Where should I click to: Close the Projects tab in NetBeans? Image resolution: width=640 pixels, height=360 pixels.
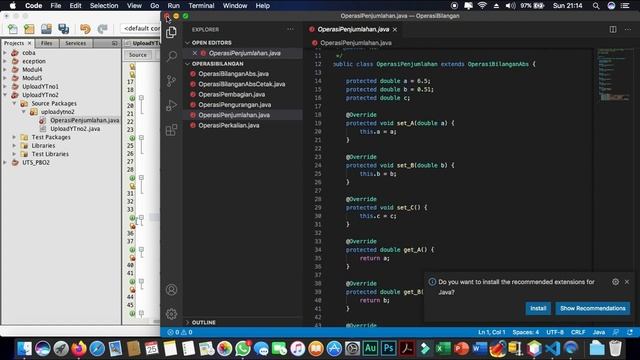point(29,43)
